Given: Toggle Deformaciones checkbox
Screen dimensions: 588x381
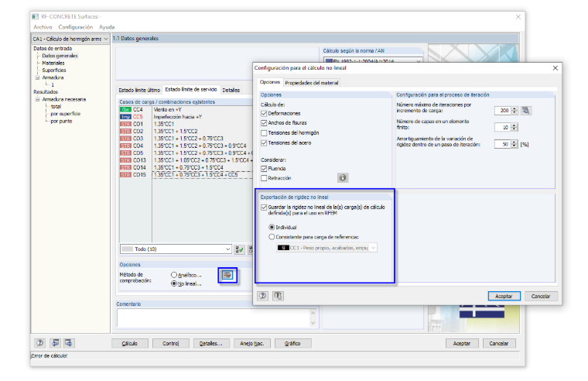Looking at the screenshot, I should (x=264, y=113).
